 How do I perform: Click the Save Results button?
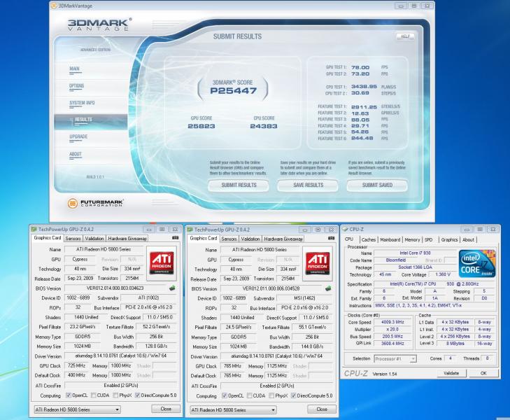(308, 185)
